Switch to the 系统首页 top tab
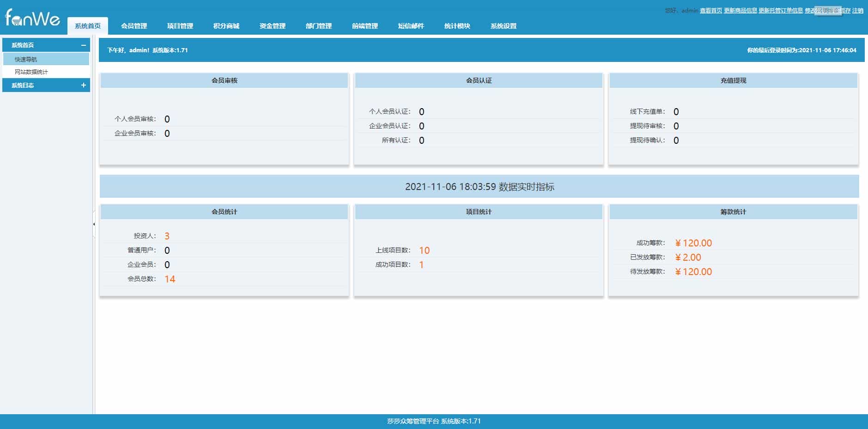Screen dimensions: 868x429 [x=88, y=26]
